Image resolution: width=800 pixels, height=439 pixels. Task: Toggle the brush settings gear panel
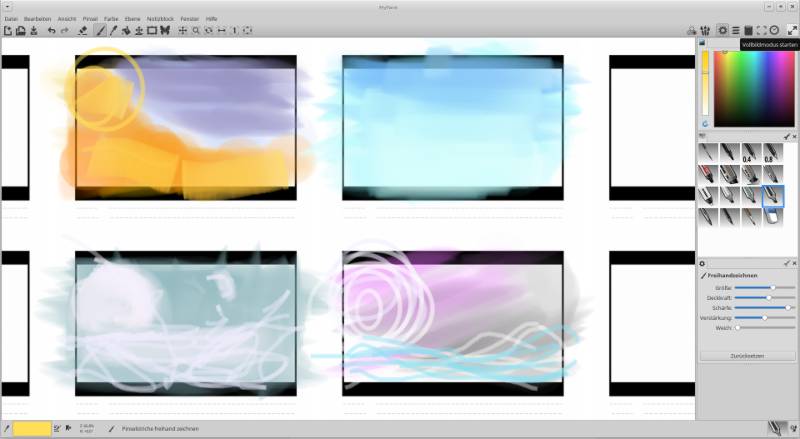click(x=723, y=31)
